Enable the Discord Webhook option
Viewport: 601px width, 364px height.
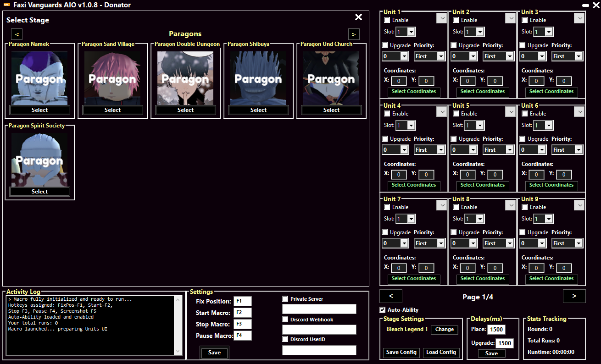(x=285, y=320)
